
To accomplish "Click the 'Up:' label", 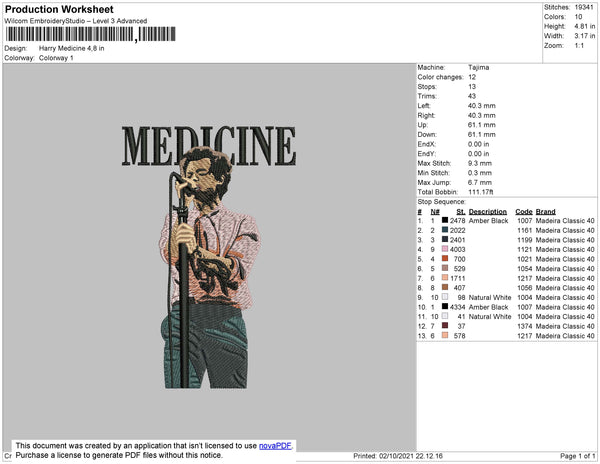I will (423, 125).
